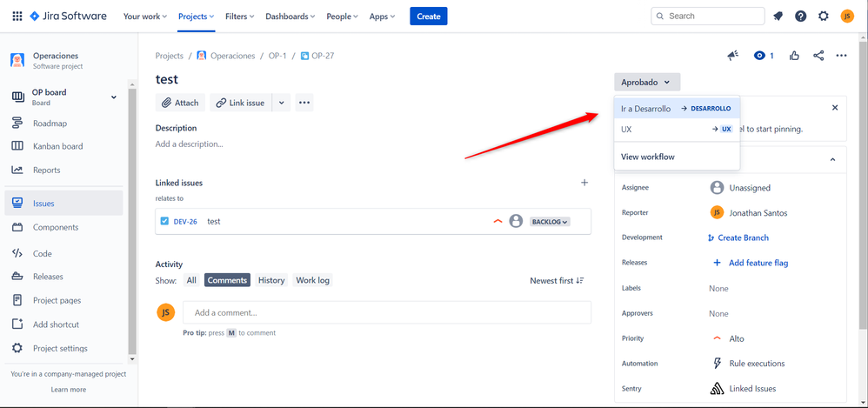Click the Aprobado status dropdown
The width and height of the screenshot is (868, 408).
[646, 82]
